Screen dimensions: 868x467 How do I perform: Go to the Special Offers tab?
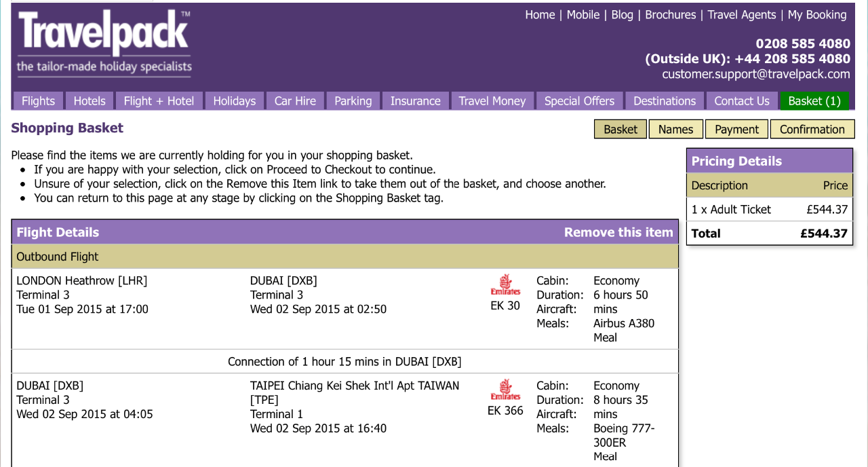[x=579, y=100]
